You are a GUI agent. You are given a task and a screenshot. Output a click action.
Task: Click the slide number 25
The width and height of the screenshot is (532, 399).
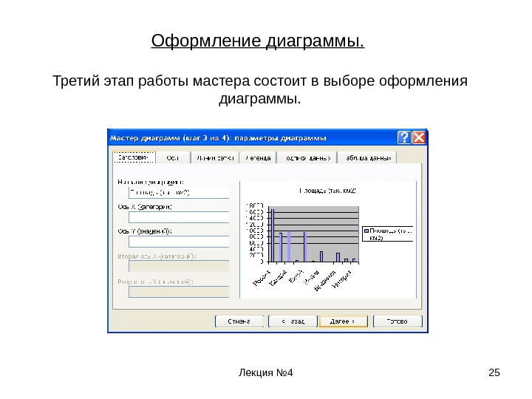coord(494,372)
